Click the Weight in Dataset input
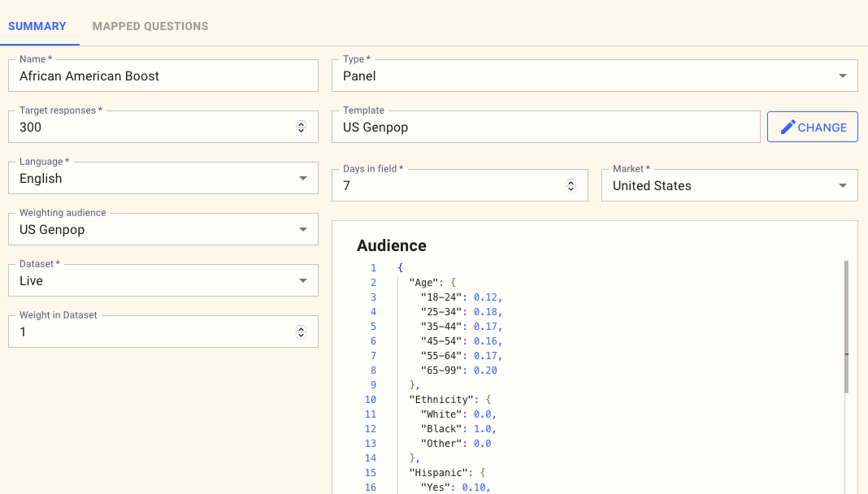 point(150,332)
